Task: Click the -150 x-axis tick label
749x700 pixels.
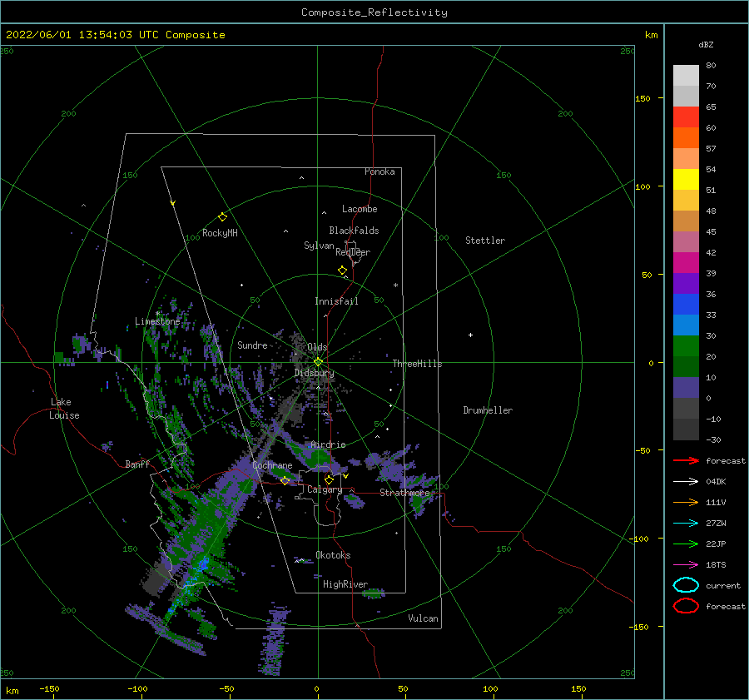Action: coord(49,688)
